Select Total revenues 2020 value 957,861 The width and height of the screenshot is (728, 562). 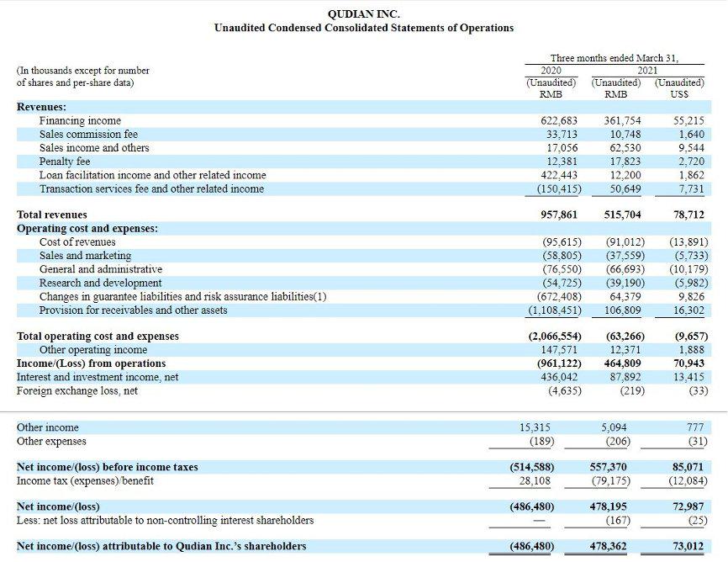click(559, 215)
